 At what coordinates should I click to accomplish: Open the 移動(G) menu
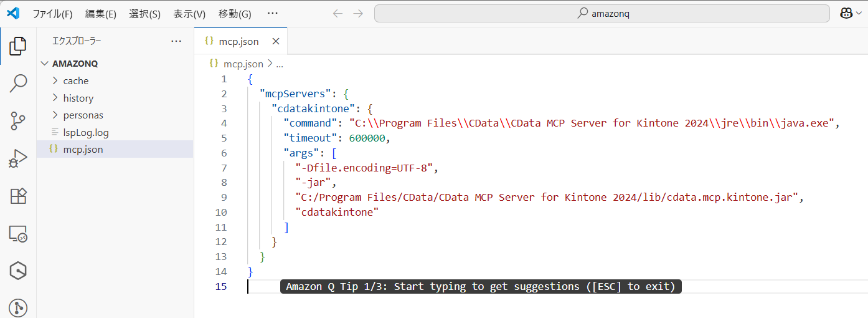(235, 14)
